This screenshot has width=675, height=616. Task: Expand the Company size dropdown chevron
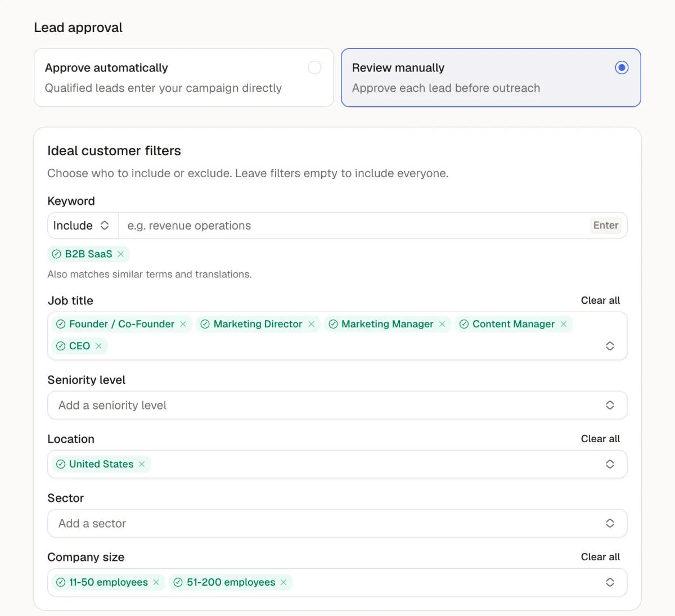pos(610,582)
